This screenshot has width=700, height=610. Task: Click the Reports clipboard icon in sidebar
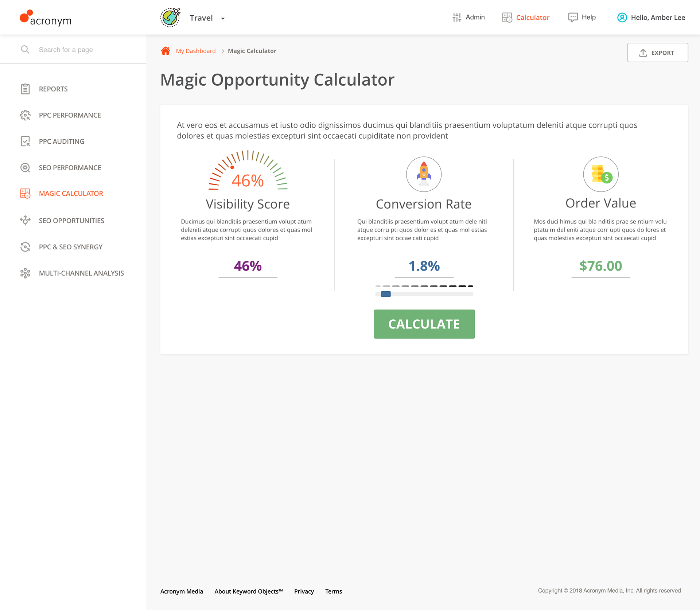[x=25, y=89]
